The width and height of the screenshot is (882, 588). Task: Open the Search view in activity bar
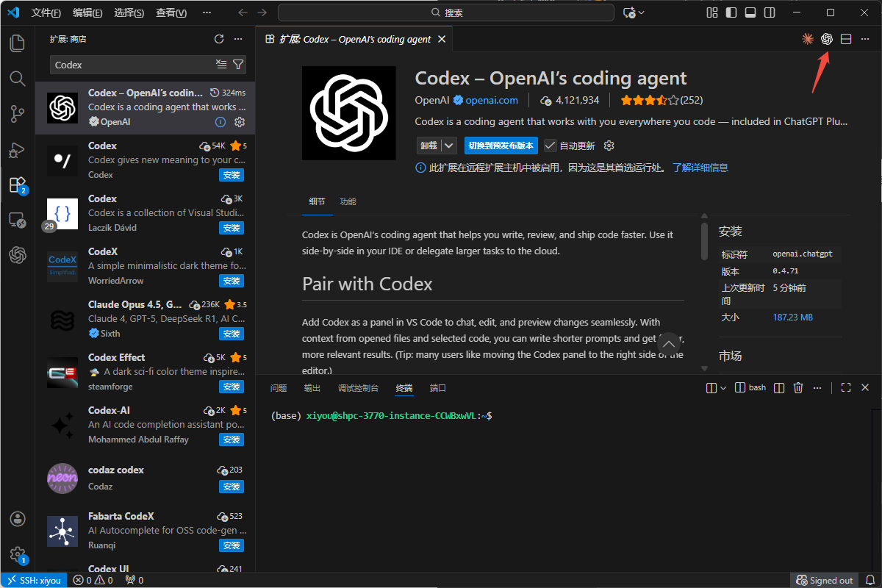pyautogui.click(x=18, y=78)
